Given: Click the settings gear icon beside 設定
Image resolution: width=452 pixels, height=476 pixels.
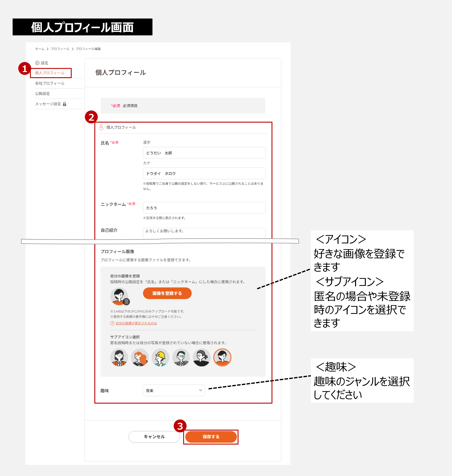Looking at the screenshot, I should (37, 63).
